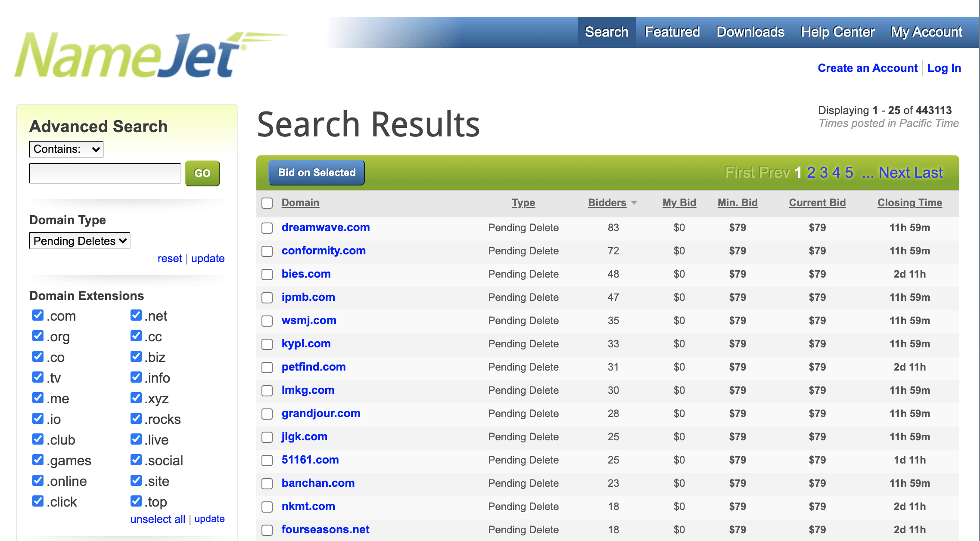Viewport: 980px width, 541px height.
Task: Open the dreamwave.com domain link
Action: [x=326, y=227]
